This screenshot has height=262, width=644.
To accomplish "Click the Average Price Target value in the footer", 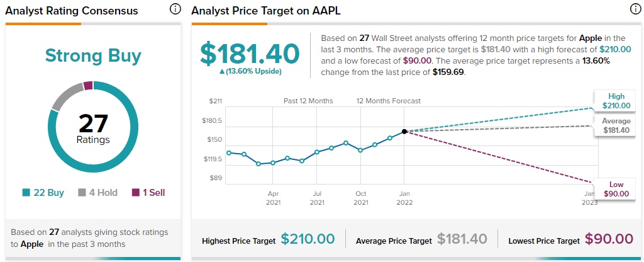I will [462, 239].
